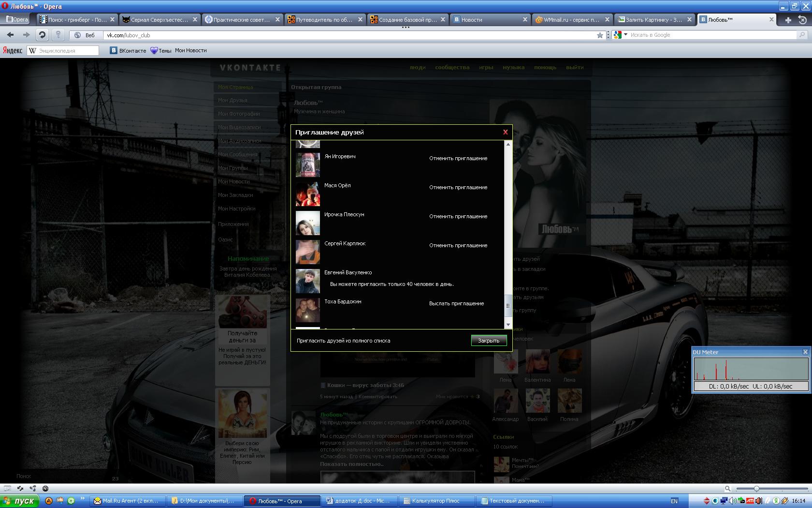
Task: Click the Opera zoom slider handle
Action: (x=756, y=489)
